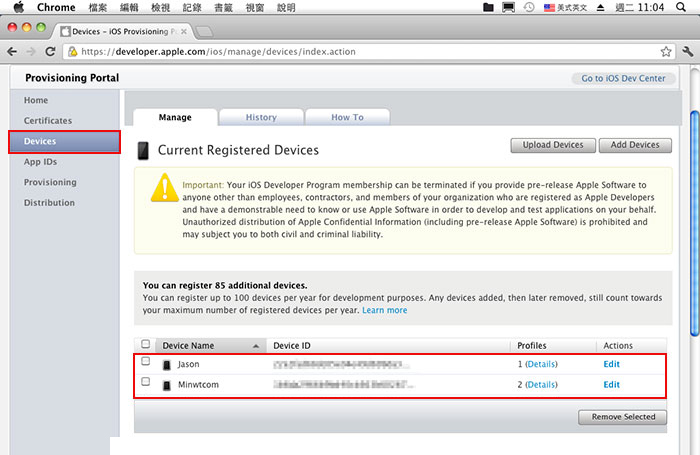Click the browser forward arrow
700x455 pixels.
(x=31, y=51)
